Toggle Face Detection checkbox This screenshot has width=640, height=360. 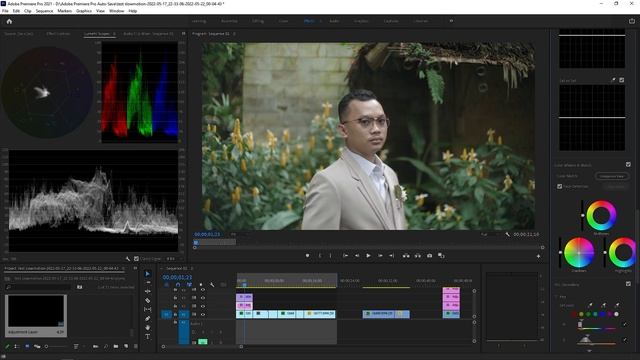tap(560, 187)
